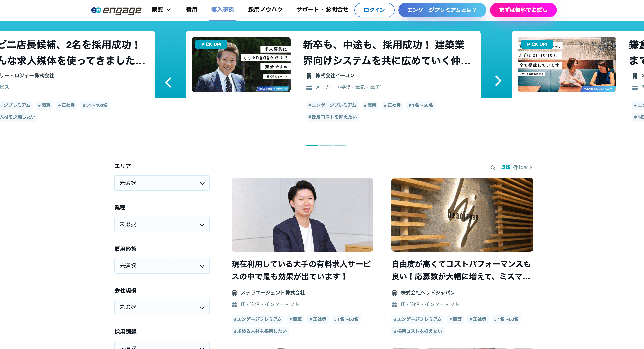Image resolution: width=644 pixels, height=349 pixels.
Task: Open the エリア dropdown
Action: [x=162, y=183]
